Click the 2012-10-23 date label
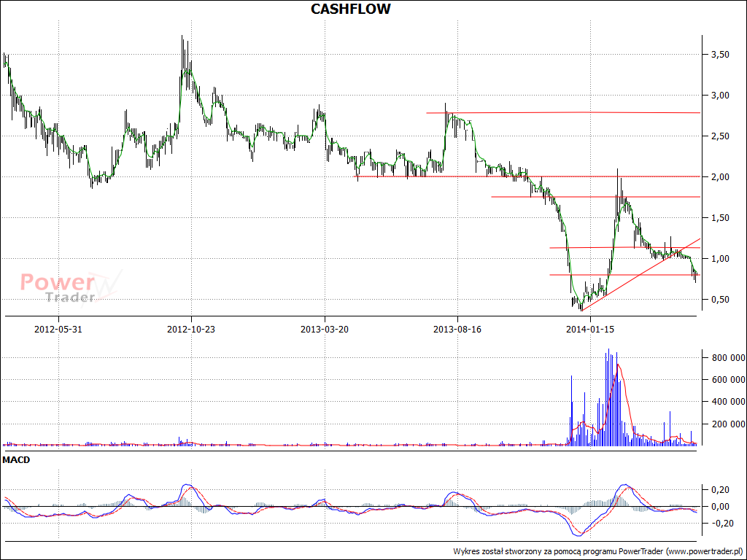 191,330
